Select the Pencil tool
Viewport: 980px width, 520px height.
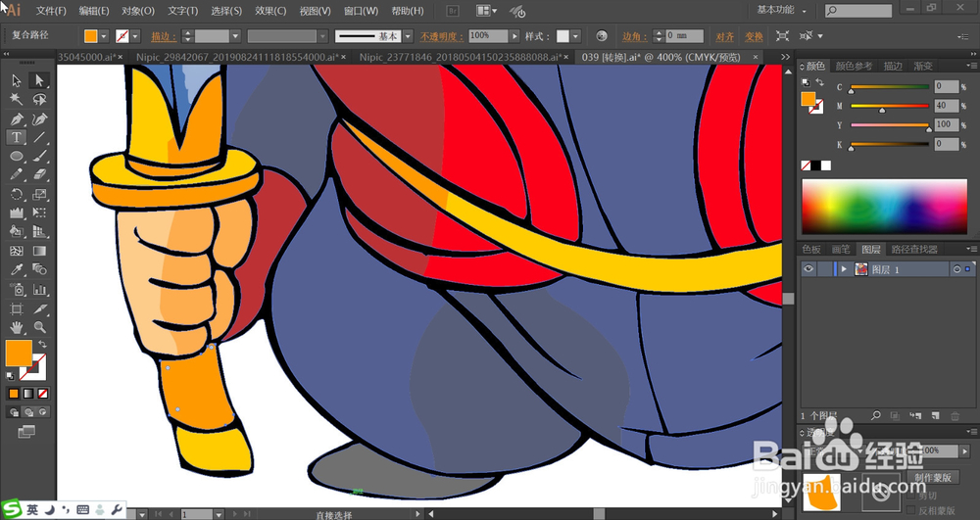[x=17, y=174]
